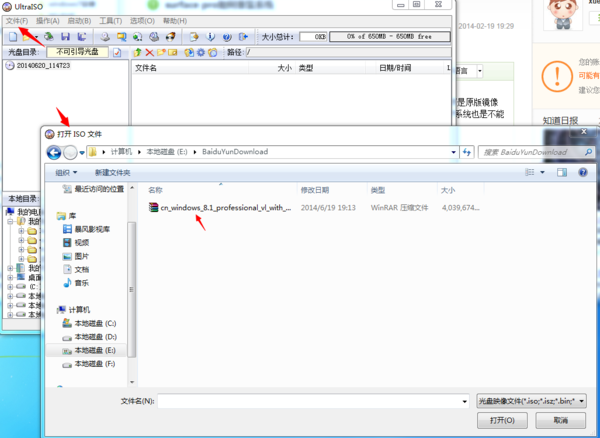This screenshot has width=600, height=438.
Task: Click the Back arrow in Open ISO dialog
Action: [x=54, y=152]
